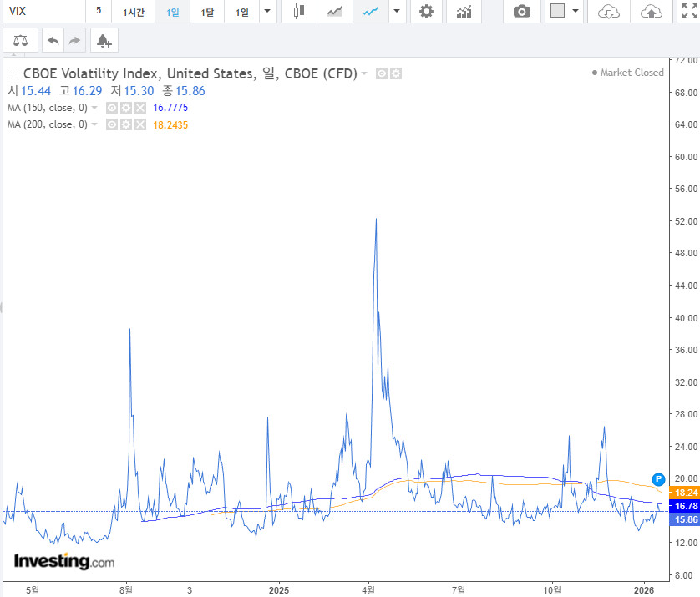Click the MA (150, close, 0) label
The image size is (700, 597).
click(48, 108)
